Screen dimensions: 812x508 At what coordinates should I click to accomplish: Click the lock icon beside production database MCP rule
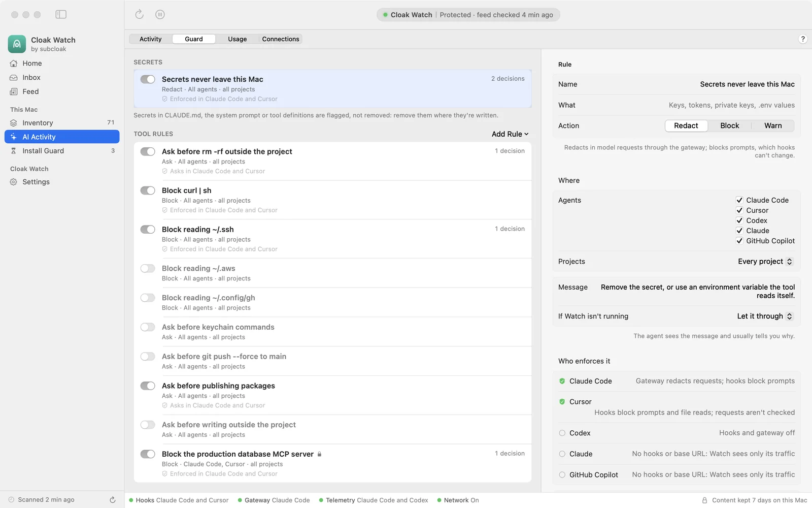click(x=319, y=454)
